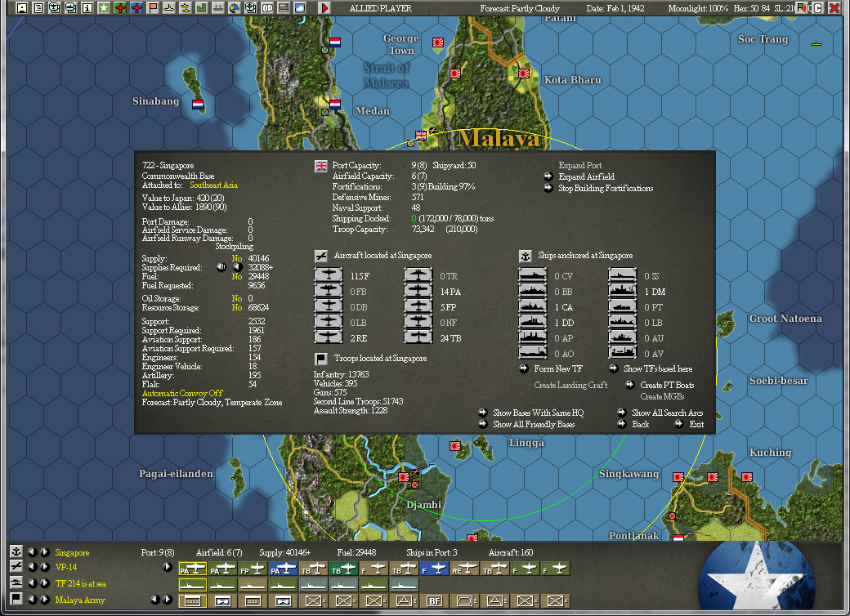This screenshot has width=850, height=616.
Task: Click the ship icon beside TF 214
Action: coord(16,583)
